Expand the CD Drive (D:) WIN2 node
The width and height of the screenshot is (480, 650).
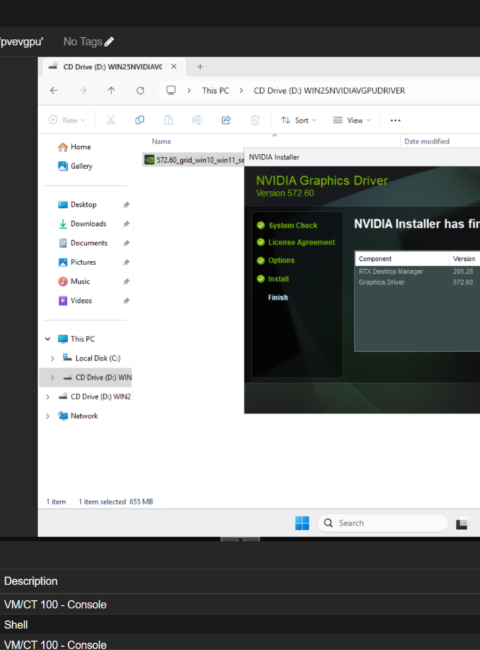point(48,397)
